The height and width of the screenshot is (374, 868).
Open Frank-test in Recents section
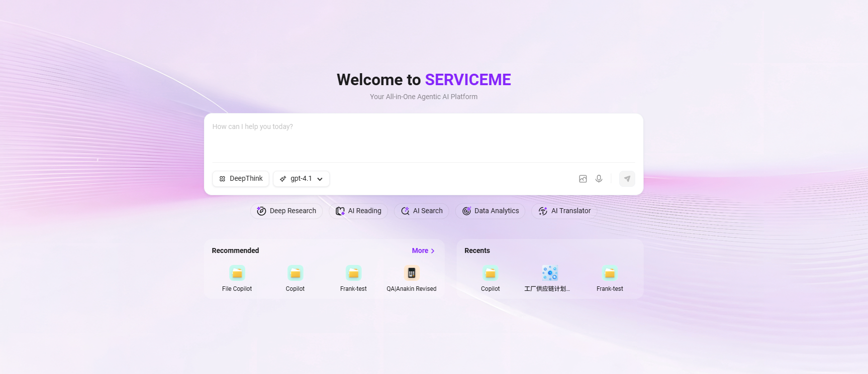point(609,273)
